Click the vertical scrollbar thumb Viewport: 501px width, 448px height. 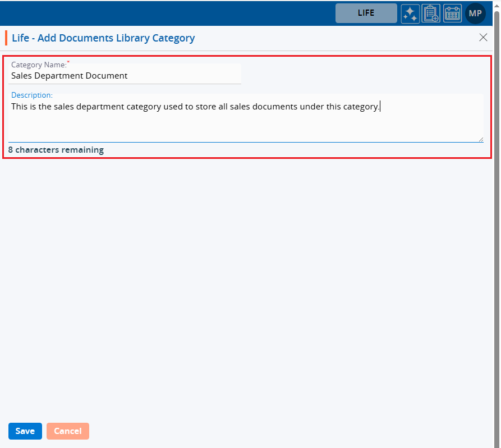pyautogui.click(x=497, y=225)
